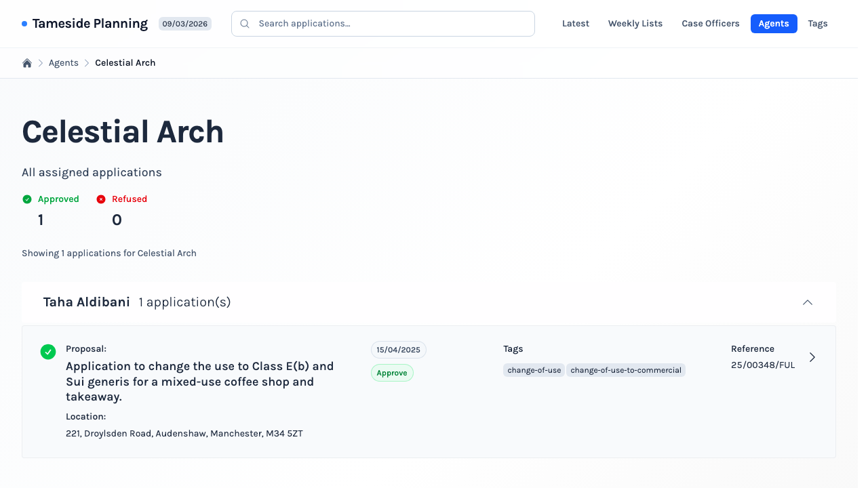This screenshot has height=488, width=868.
Task: Click the red Refused status icon
Action: click(101, 199)
